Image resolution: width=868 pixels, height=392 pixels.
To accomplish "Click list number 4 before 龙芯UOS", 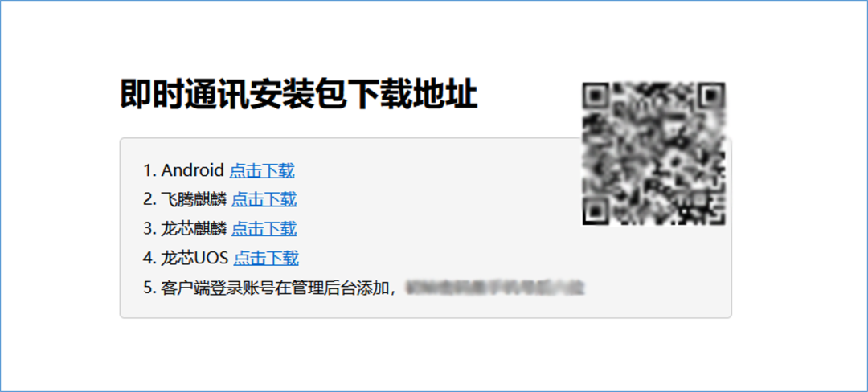I will tap(149, 258).
